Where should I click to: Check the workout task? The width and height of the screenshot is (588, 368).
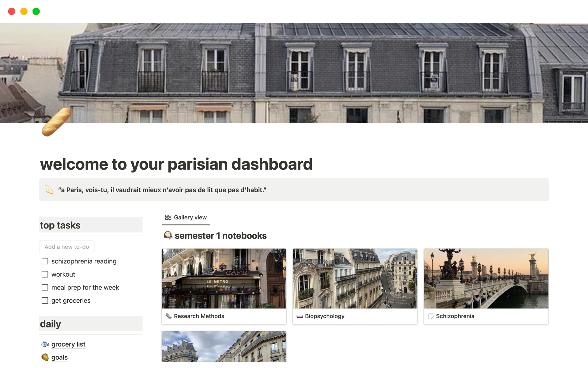45,274
